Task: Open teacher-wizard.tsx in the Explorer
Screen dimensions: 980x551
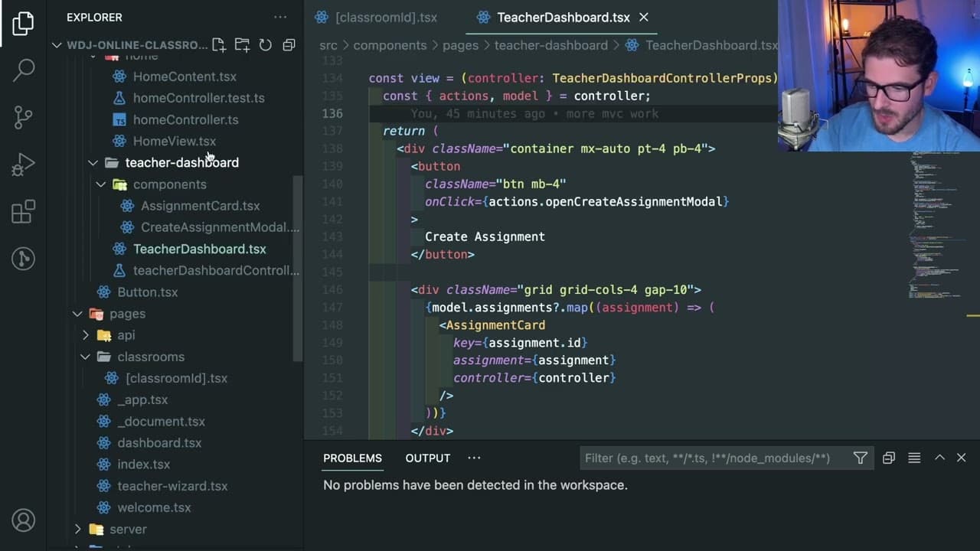Action: click(172, 486)
